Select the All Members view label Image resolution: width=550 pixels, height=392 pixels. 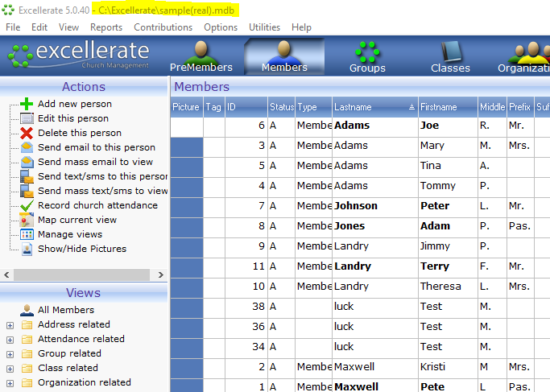(x=66, y=310)
